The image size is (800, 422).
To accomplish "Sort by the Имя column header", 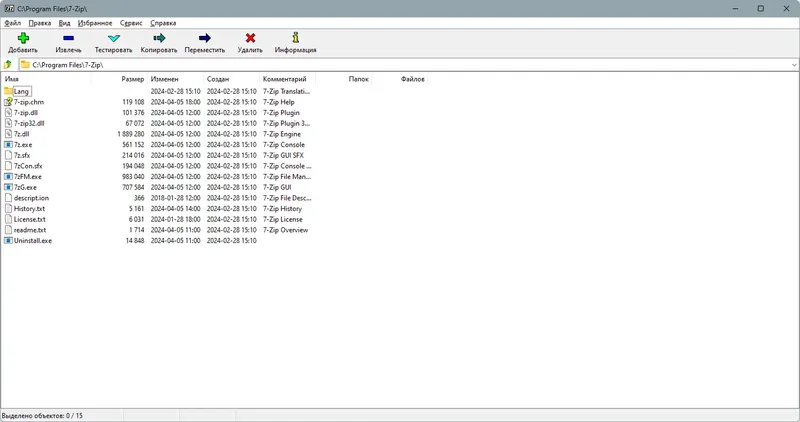I will coord(46,79).
